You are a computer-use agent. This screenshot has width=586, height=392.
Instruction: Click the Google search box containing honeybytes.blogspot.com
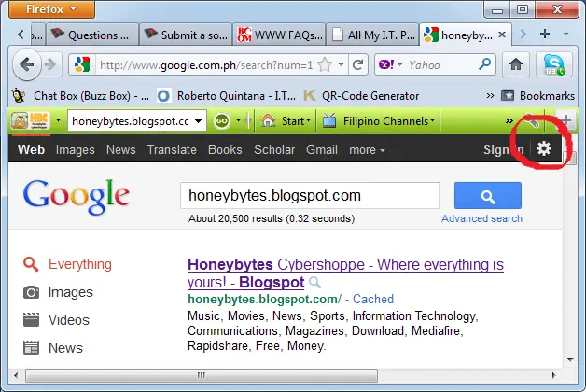tap(310, 195)
